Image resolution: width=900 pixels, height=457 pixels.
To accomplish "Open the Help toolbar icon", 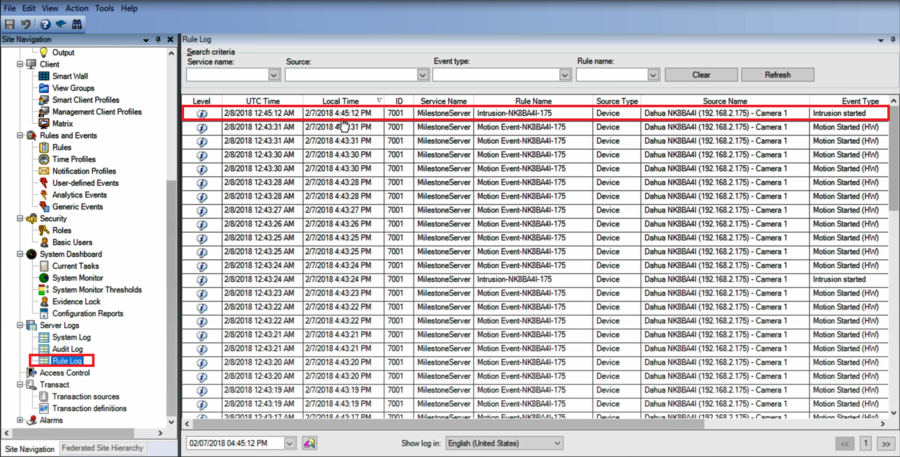I will 45,25.
